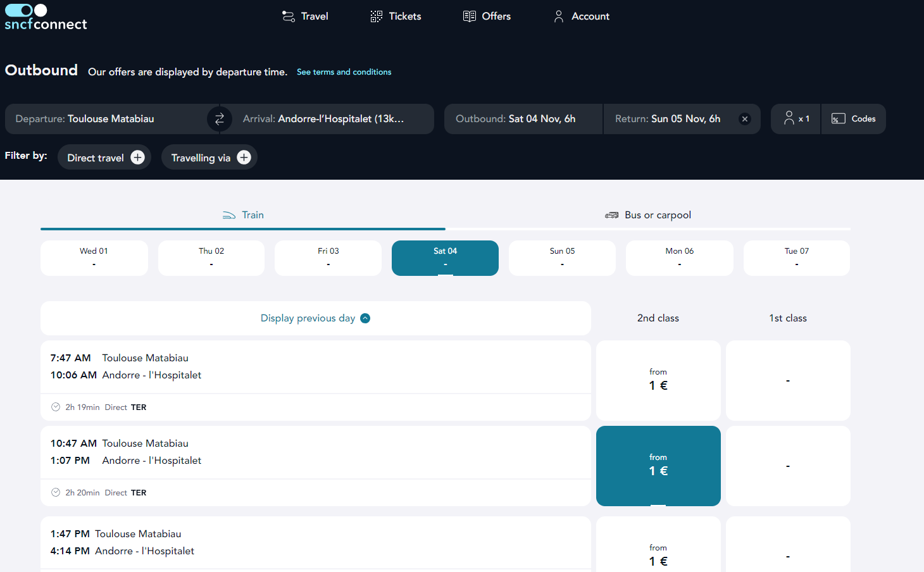Select date Wed 01
924x572 pixels.
[94, 258]
